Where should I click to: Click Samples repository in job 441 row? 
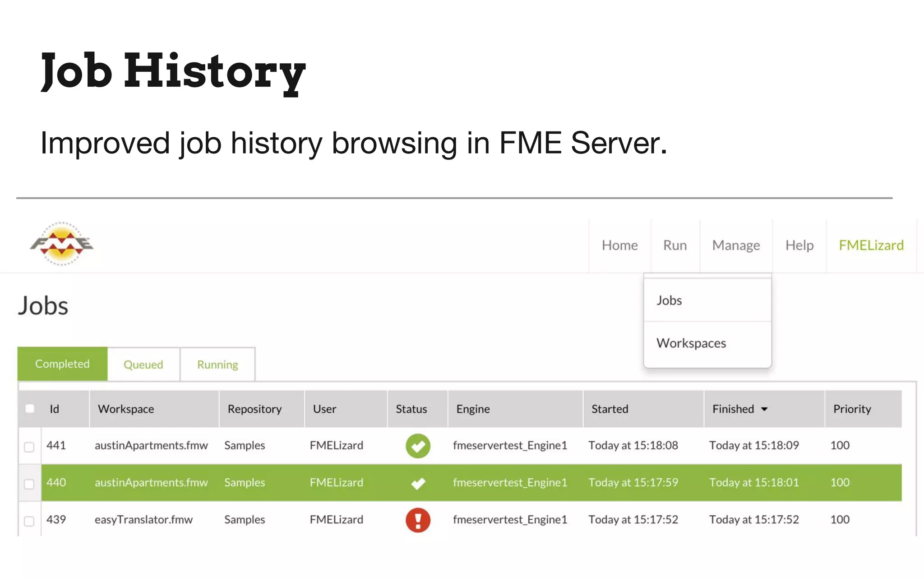(x=245, y=445)
